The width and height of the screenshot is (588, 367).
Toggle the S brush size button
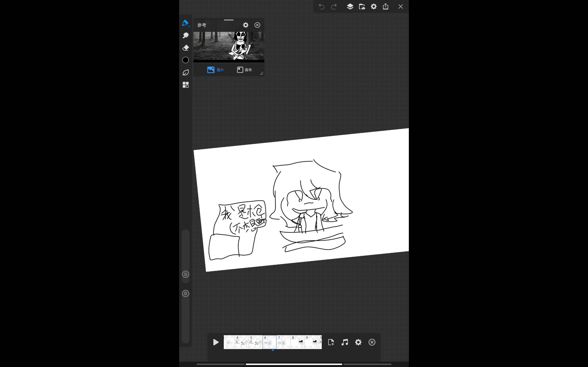[x=185, y=274]
